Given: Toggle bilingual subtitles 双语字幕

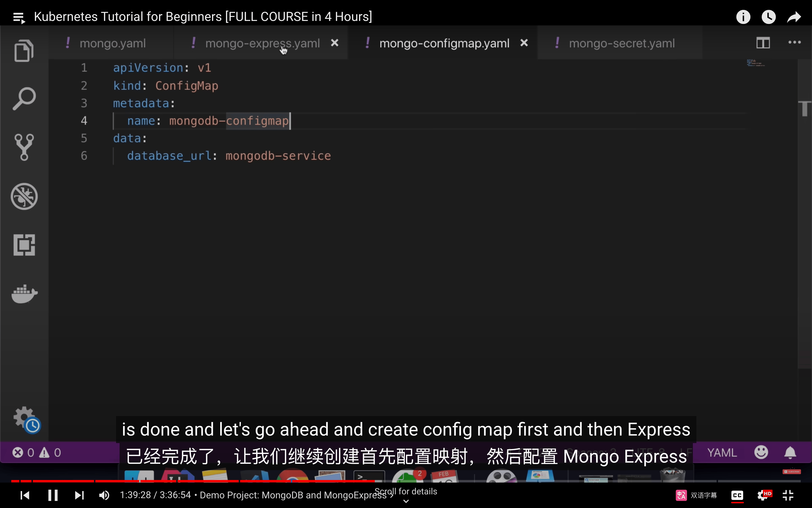Looking at the screenshot, I should [697, 495].
